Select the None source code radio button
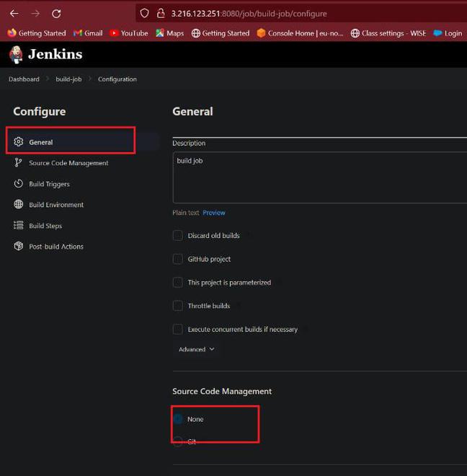 coord(178,419)
